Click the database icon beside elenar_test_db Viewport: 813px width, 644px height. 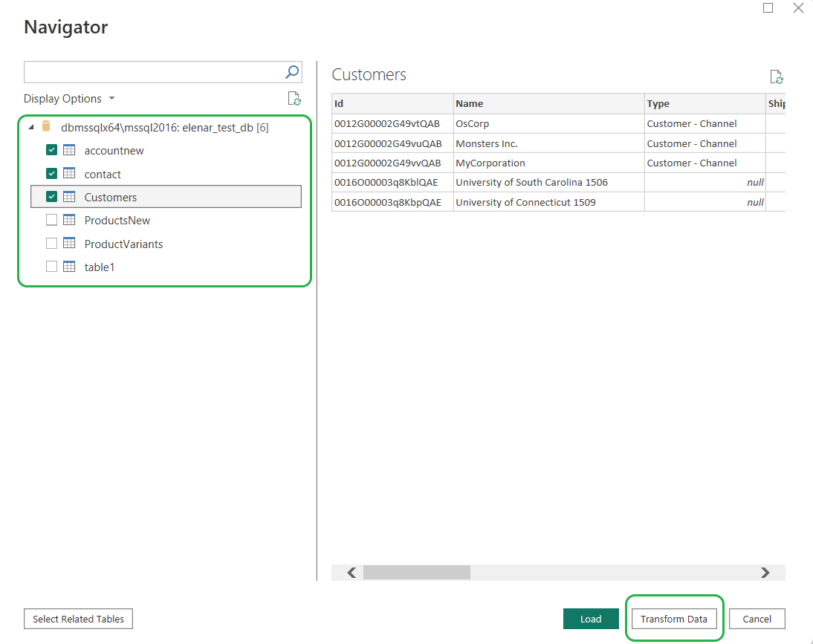click(46, 126)
